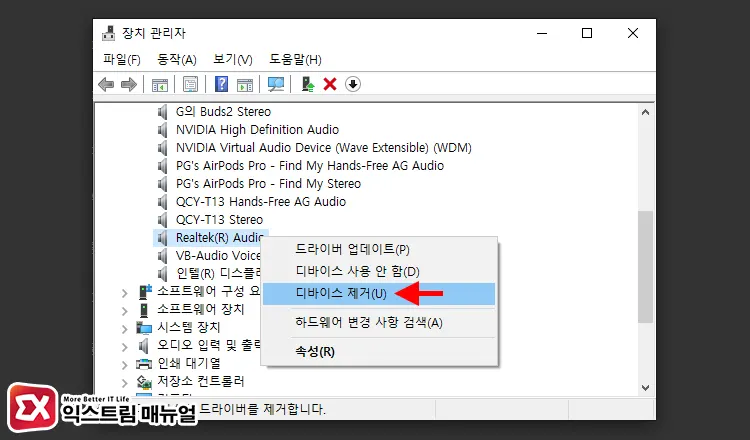Click the red X uninstall device icon
Viewport: 750px width, 440px height.
click(x=330, y=84)
